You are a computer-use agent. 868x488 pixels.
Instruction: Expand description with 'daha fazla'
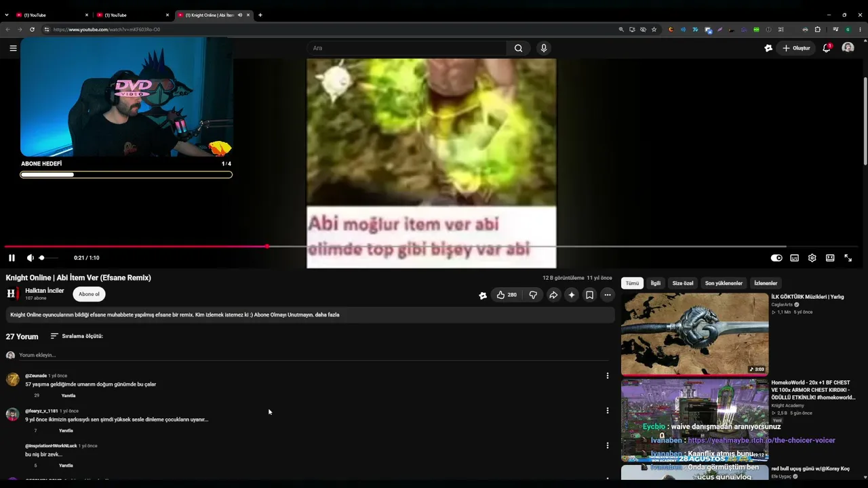[x=328, y=314]
